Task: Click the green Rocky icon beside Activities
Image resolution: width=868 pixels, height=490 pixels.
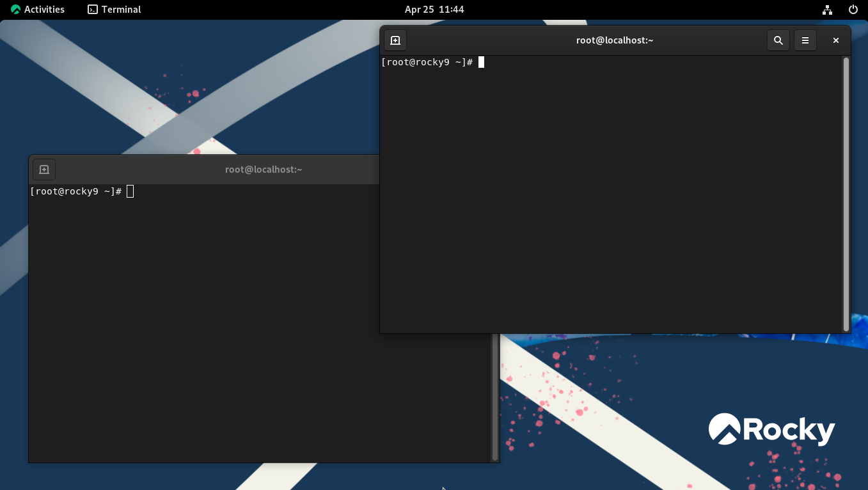Action: click(15, 10)
